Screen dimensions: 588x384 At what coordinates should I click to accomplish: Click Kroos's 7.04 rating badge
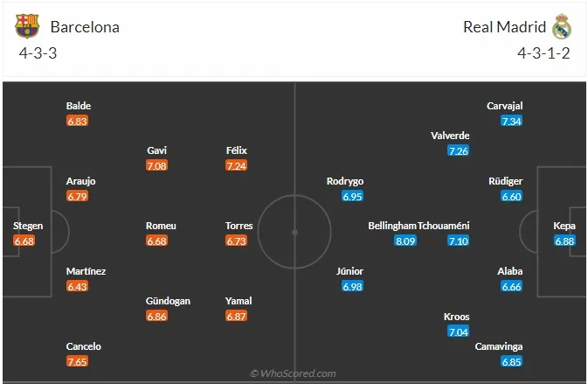click(x=458, y=332)
